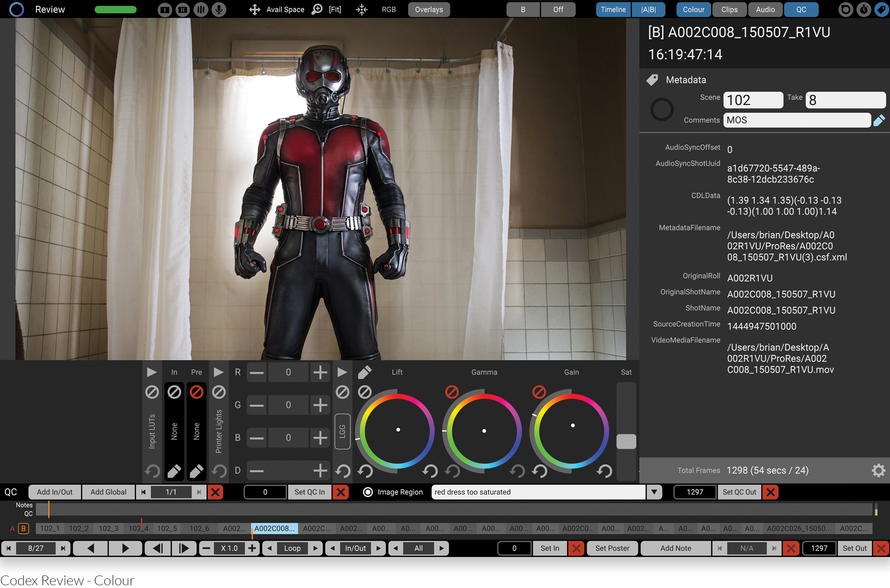This screenshot has height=588, width=890.
Task: Reset Printer Lights with the undo arrow
Action: 219,471
